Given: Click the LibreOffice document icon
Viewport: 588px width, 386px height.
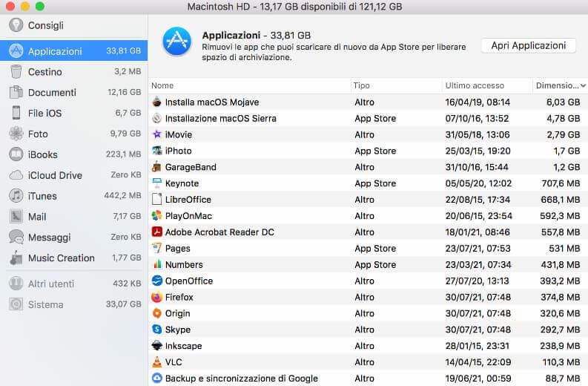Looking at the screenshot, I should [x=156, y=200].
